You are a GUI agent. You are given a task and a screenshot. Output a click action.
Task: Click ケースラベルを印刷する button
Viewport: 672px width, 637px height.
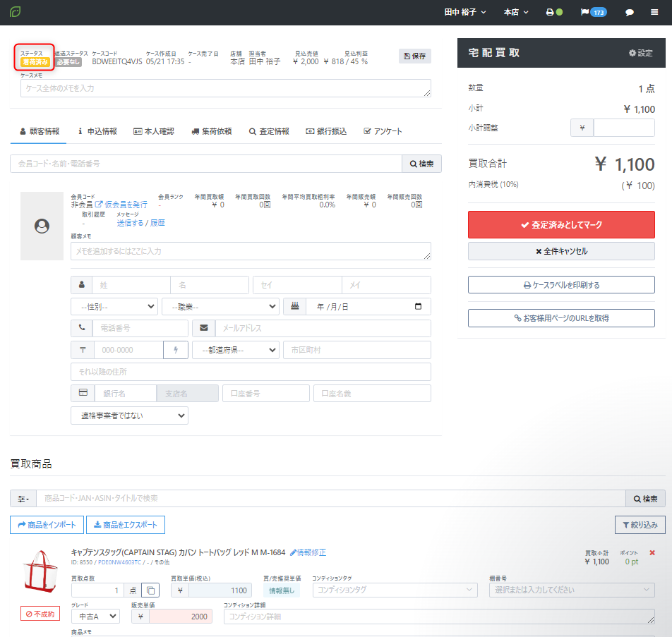(561, 285)
